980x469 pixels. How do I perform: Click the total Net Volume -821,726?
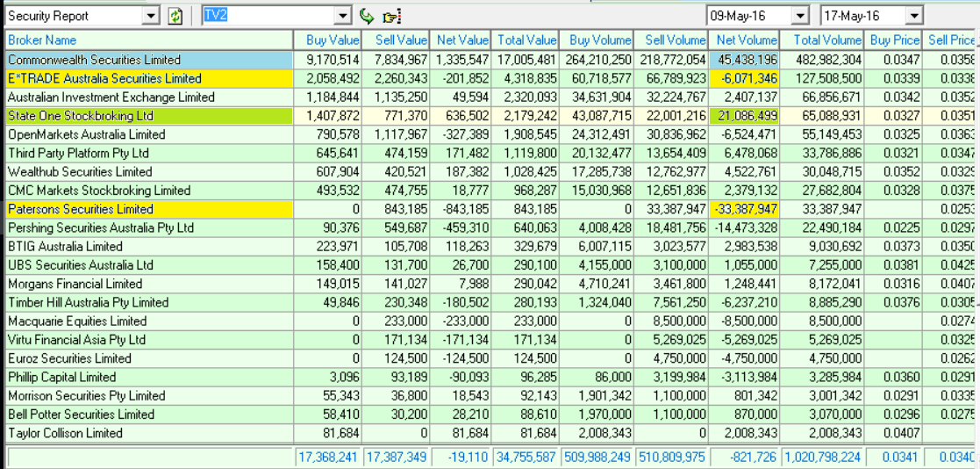click(745, 458)
